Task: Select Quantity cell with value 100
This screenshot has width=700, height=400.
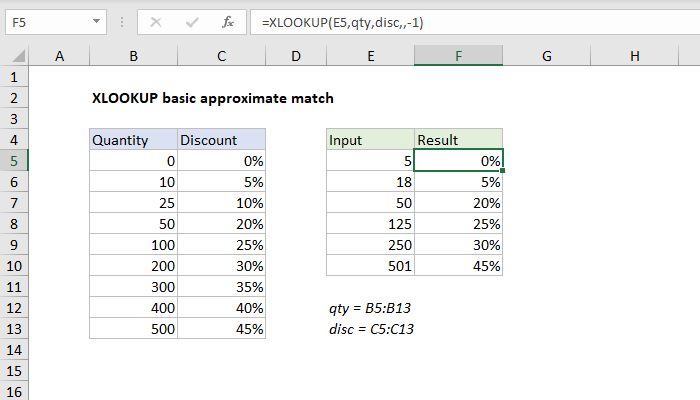Action: (133, 245)
